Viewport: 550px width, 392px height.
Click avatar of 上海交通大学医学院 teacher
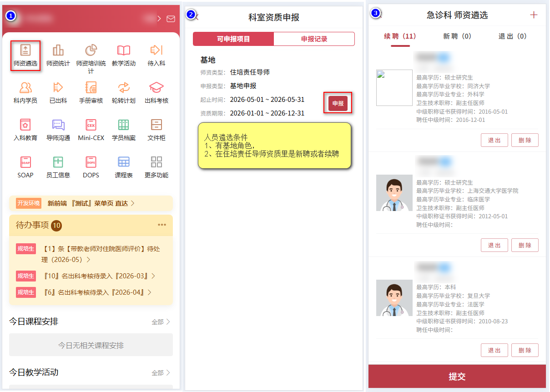point(394,193)
